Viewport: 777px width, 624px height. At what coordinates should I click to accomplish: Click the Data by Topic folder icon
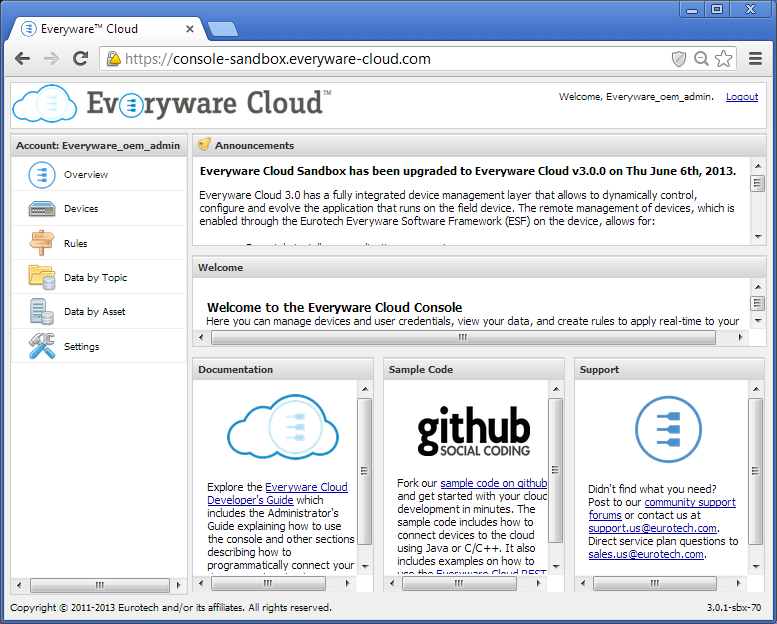pos(42,277)
